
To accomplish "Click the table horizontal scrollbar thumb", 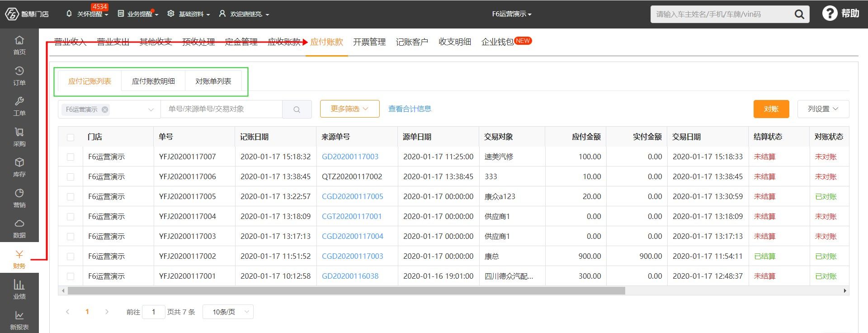I will pos(346,290).
